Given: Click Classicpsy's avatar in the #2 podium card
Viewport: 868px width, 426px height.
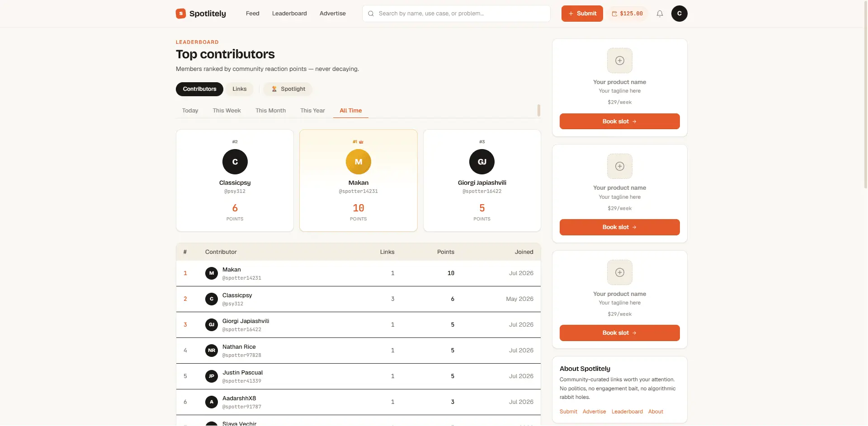Looking at the screenshot, I should point(235,162).
